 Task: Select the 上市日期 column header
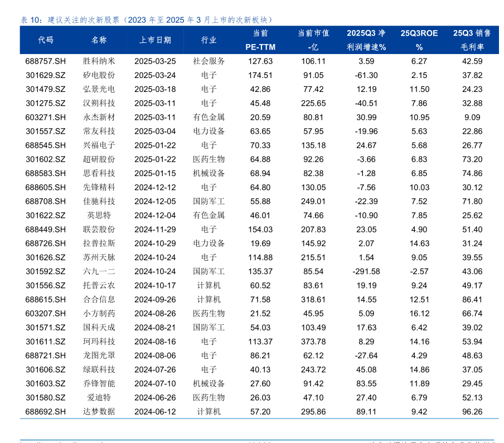coord(155,40)
